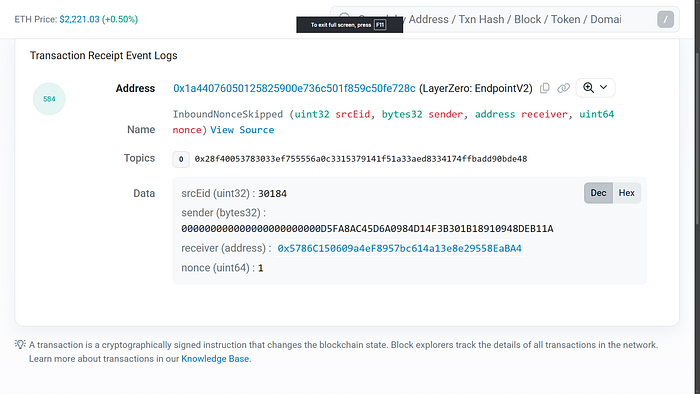Click the srcEid value 30184

(272, 194)
